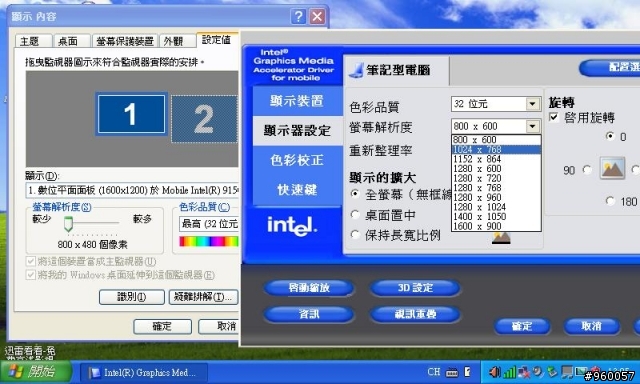Image resolution: width=640 pixels, height=384 pixels.
Task: Click the volume speaker tray icon
Action: point(494,372)
